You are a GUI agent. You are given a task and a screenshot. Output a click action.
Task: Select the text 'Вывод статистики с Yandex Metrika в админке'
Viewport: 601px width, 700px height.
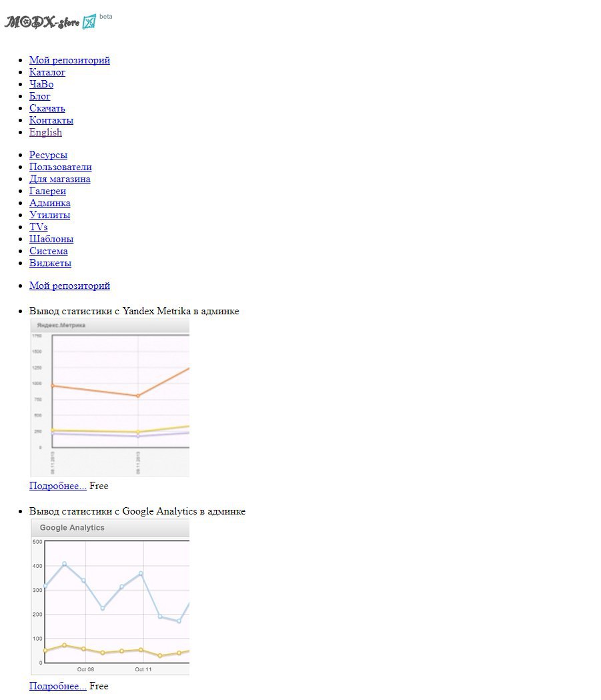tap(134, 311)
